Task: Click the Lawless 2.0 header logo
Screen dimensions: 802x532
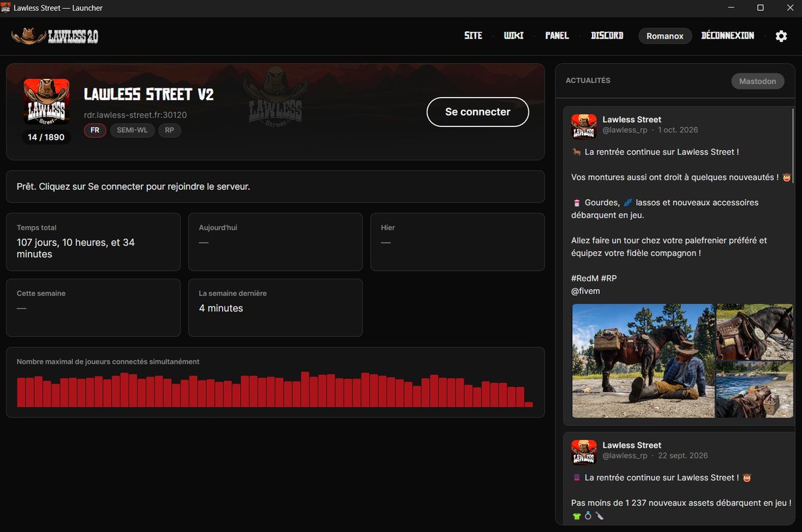Action: [55, 36]
